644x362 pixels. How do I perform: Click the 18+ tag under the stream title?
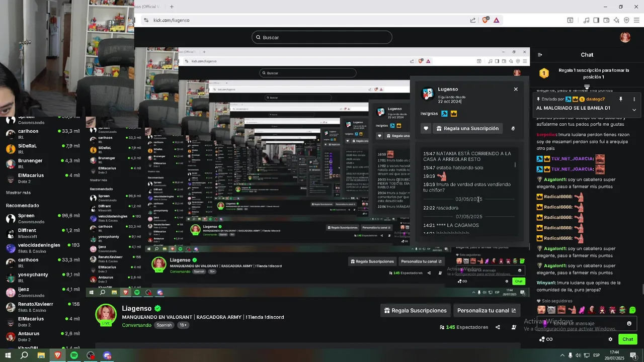(x=183, y=325)
